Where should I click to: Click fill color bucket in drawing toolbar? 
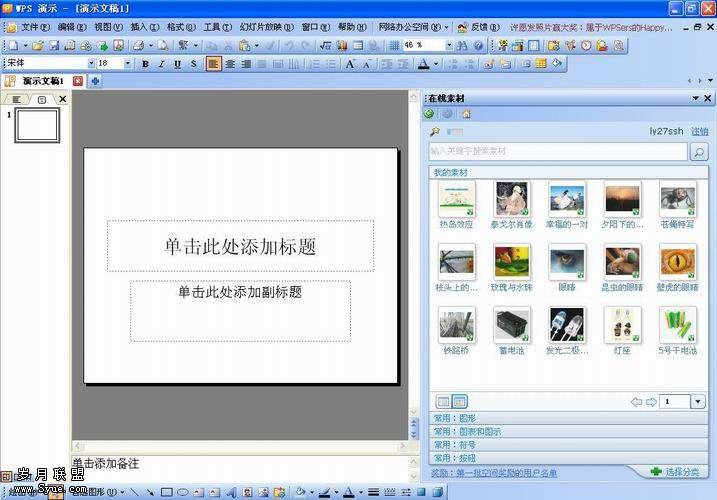[300, 492]
